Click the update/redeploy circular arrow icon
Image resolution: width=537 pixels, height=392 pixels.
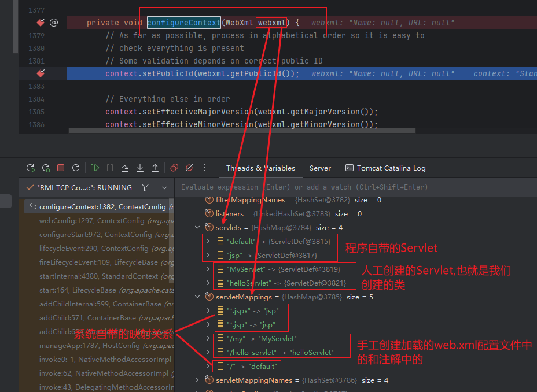76,168
